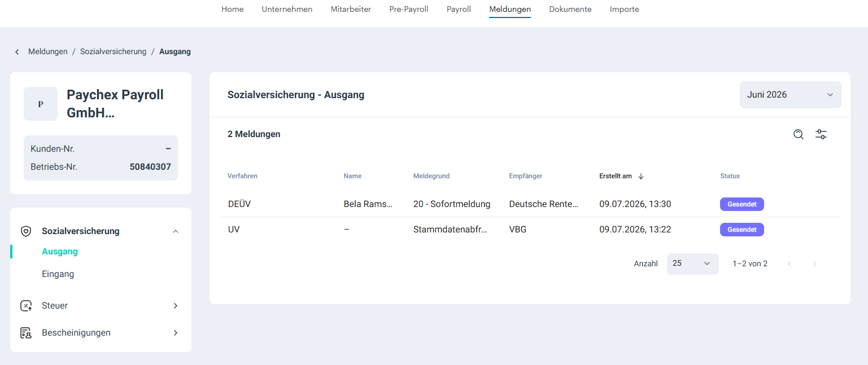The width and height of the screenshot is (868, 365).
Task: Click the name Bela Rams… cell
Action: (x=368, y=204)
